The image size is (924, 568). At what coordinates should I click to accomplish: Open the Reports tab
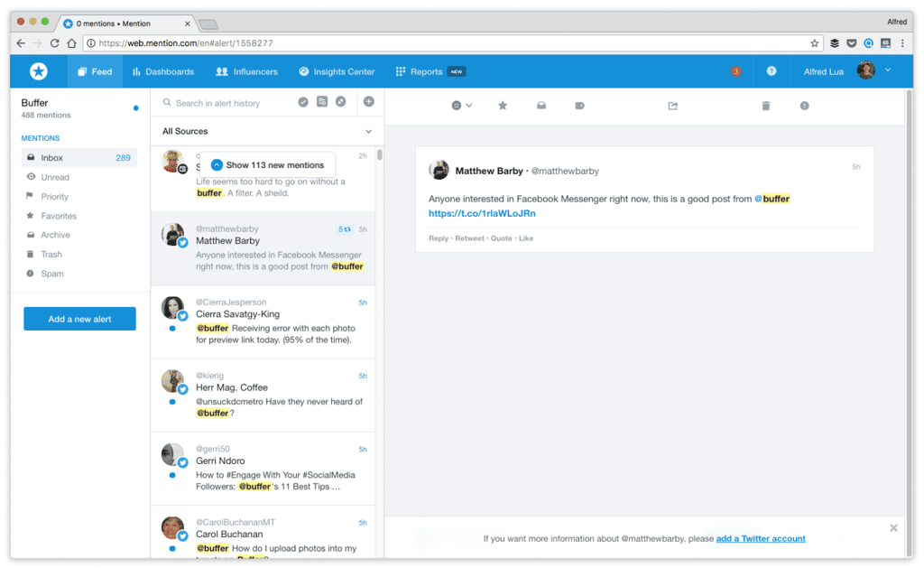point(430,71)
